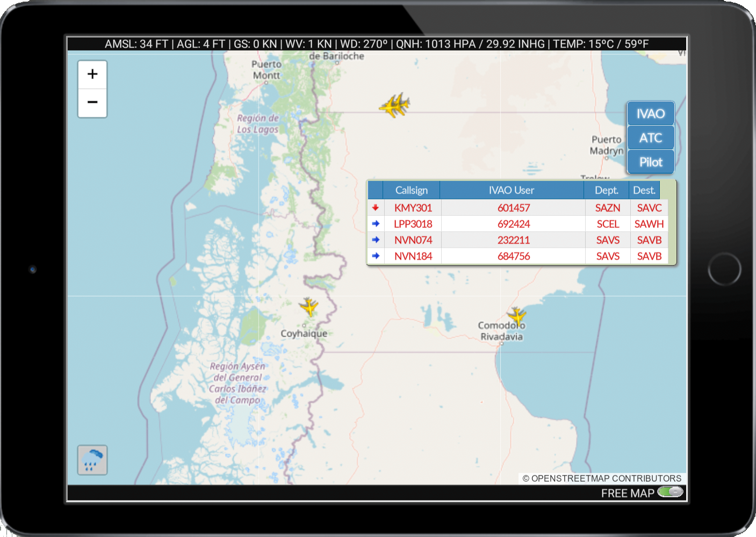Open the OpenStreetMap Contributors attribution link
756x537 pixels.
click(x=602, y=478)
